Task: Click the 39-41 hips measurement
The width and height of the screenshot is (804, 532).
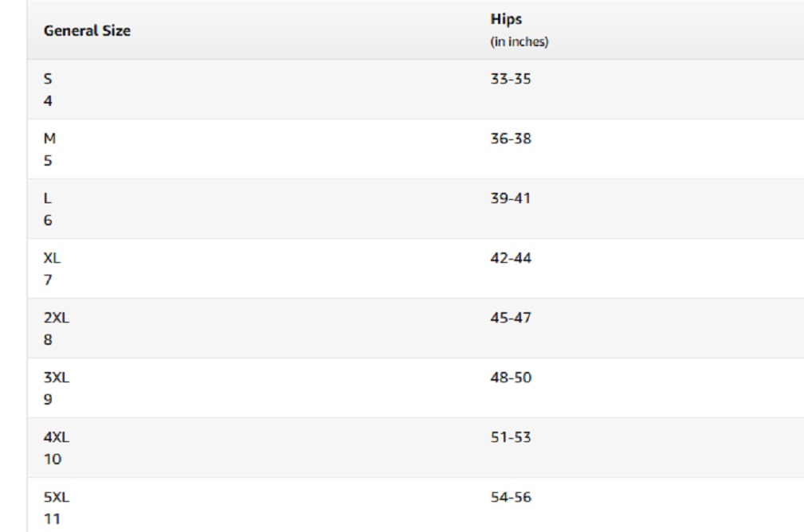Action: 511,198
